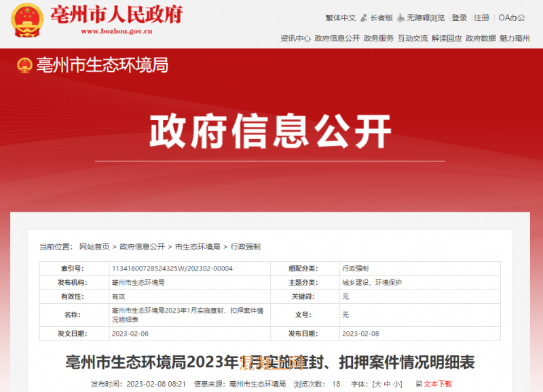543x392 pixels.
Task: Click the national emblem in the site logo
Action: pyautogui.click(x=26, y=20)
